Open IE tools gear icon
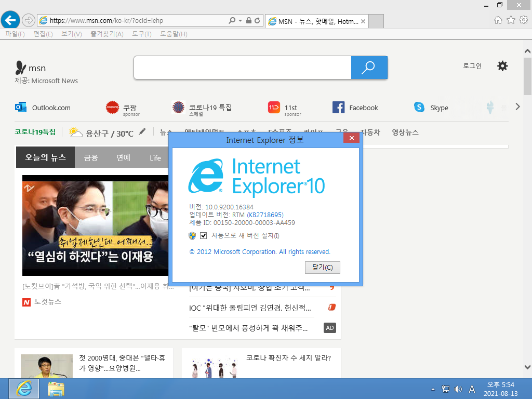The width and height of the screenshot is (532, 399). (x=524, y=20)
